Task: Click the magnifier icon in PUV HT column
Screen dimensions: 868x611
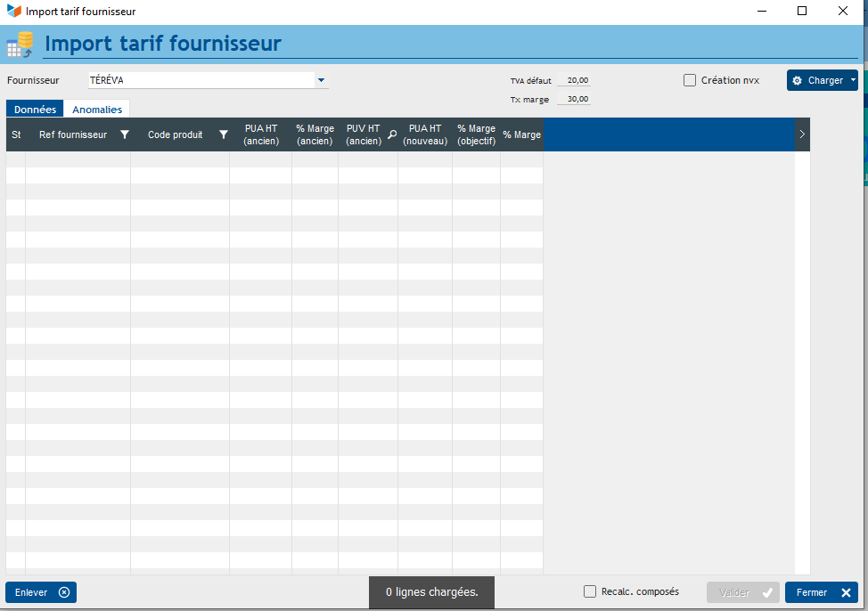Action: [x=391, y=134]
